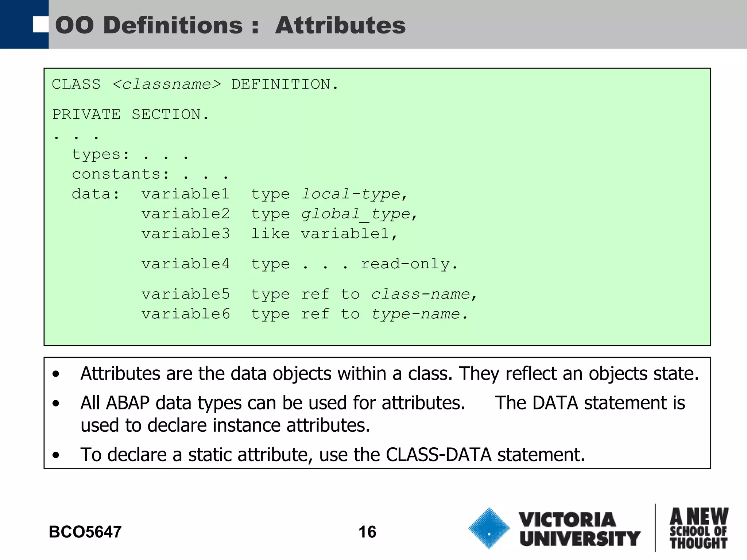The height and width of the screenshot is (560, 747).
Task: Click the bullet about the CLASS-DATA statement
Action: [x=333, y=455]
